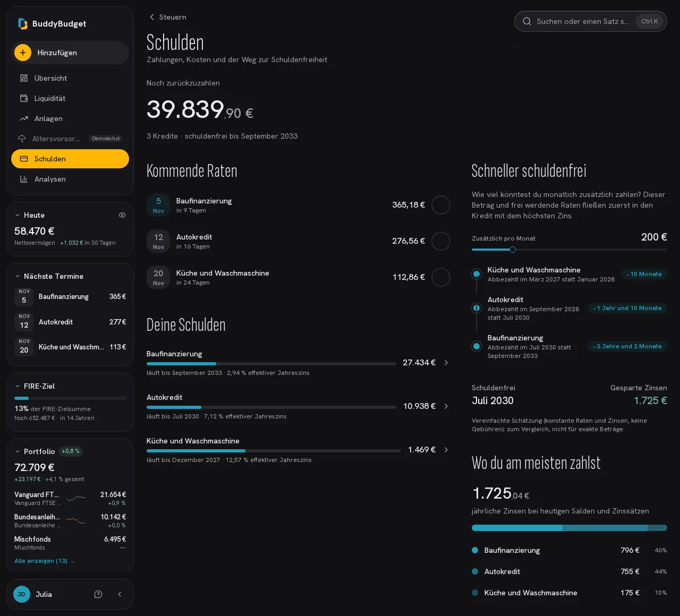Image resolution: width=680 pixels, height=616 pixels.
Task: Go to Übersicht in the sidebar
Action: pyautogui.click(x=70, y=78)
